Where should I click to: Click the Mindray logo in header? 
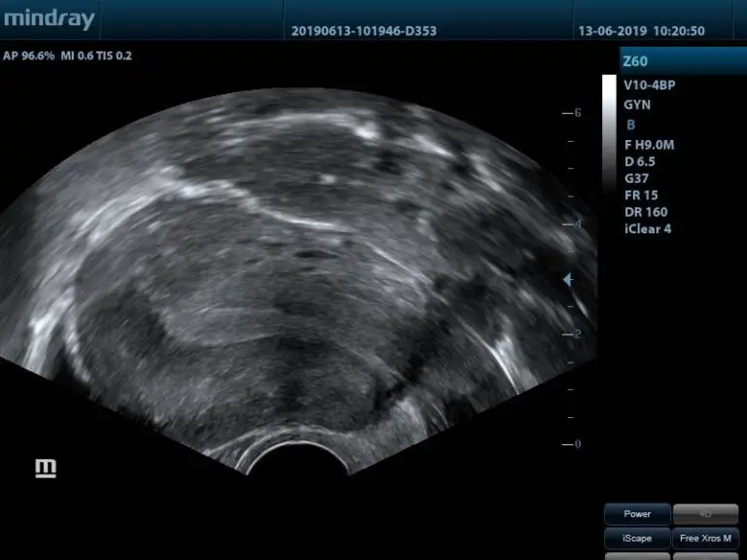tap(49, 19)
